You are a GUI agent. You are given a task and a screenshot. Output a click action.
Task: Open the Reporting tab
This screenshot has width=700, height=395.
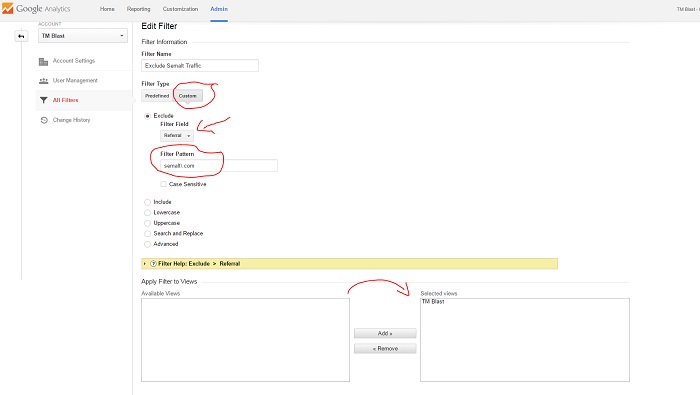(138, 9)
